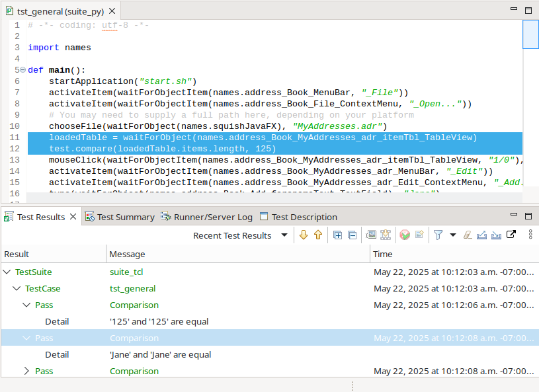
Task: Collapse the TestSuite tree node
Action: (7, 272)
